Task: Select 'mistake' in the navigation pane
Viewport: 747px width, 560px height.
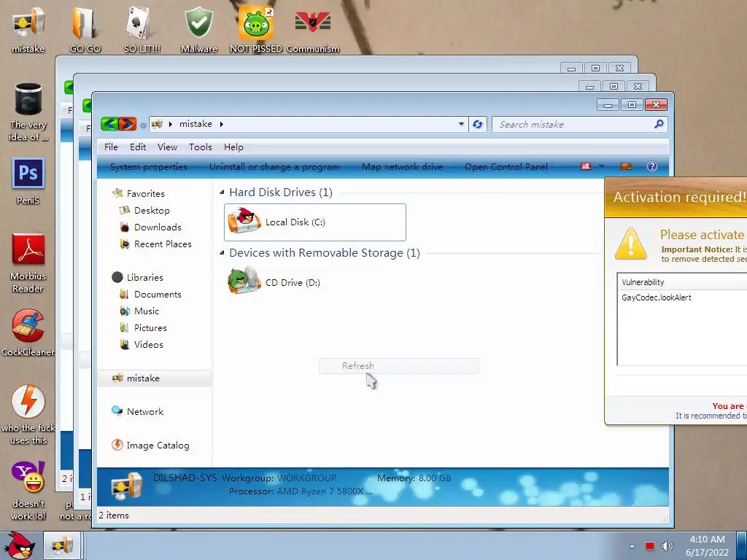Action: 155,378
